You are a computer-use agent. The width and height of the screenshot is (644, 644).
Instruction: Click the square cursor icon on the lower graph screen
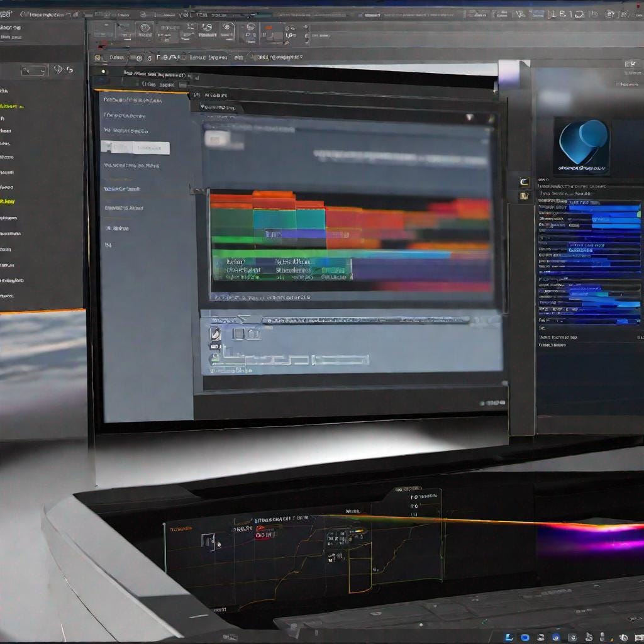pyautogui.click(x=208, y=541)
